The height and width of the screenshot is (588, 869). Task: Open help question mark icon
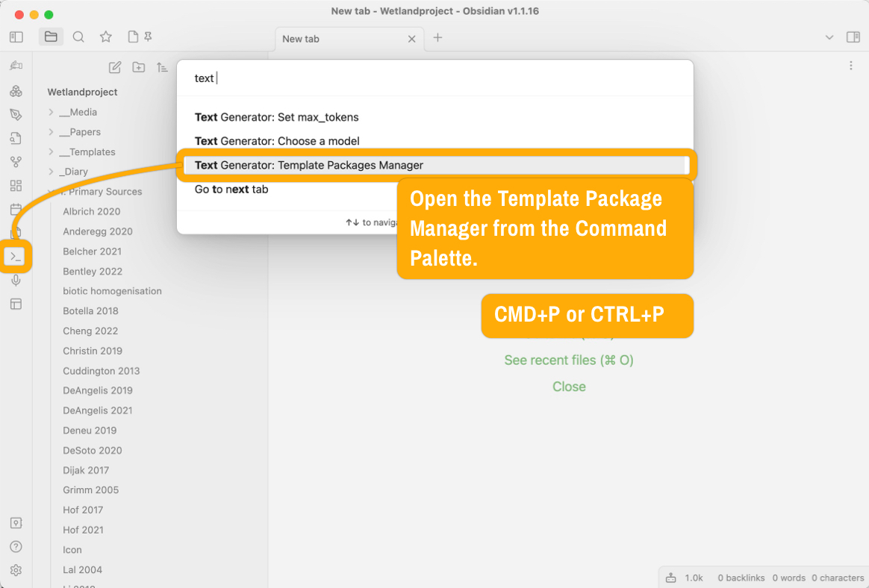click(16, 547)
